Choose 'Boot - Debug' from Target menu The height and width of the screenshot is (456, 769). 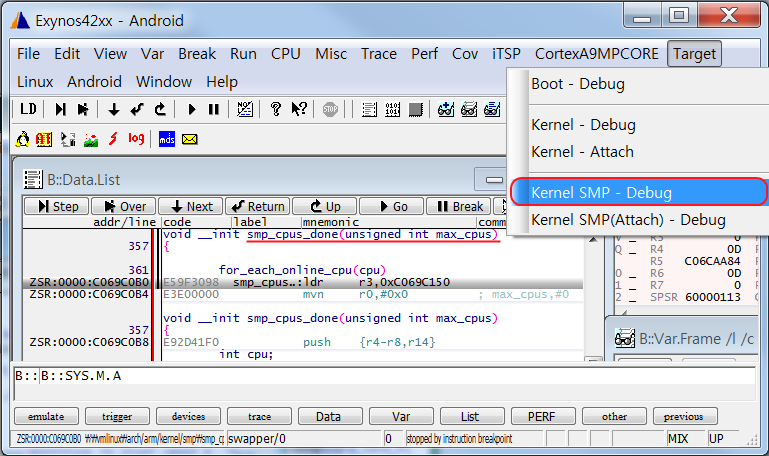578,84
